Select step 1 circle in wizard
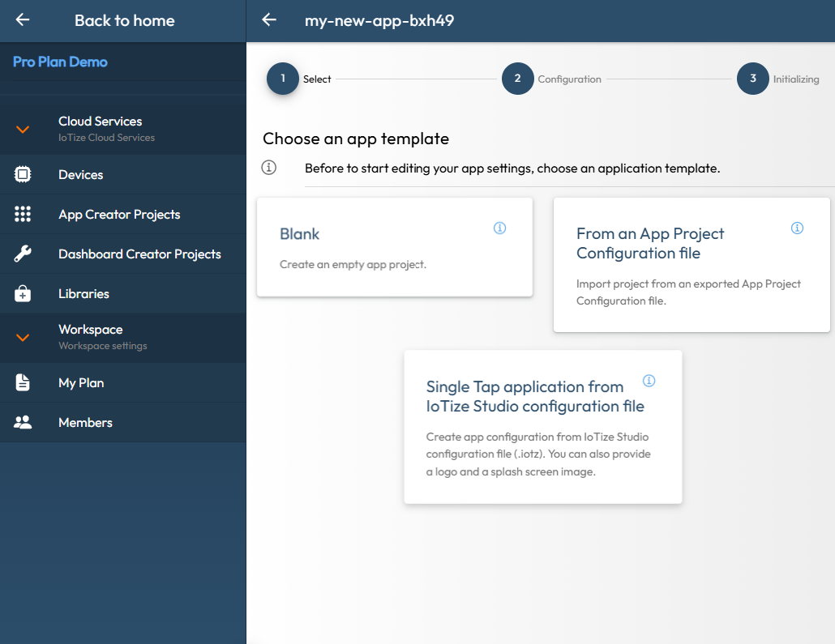 point(283,79)
